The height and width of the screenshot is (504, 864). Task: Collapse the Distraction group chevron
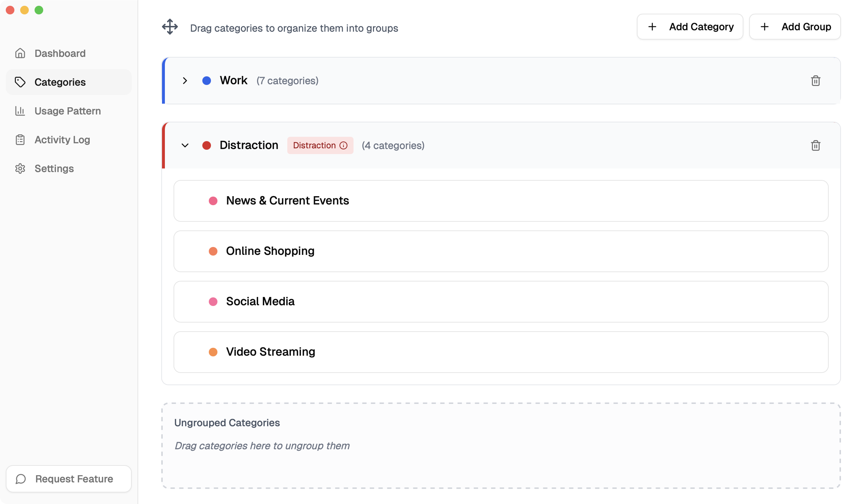185,145
